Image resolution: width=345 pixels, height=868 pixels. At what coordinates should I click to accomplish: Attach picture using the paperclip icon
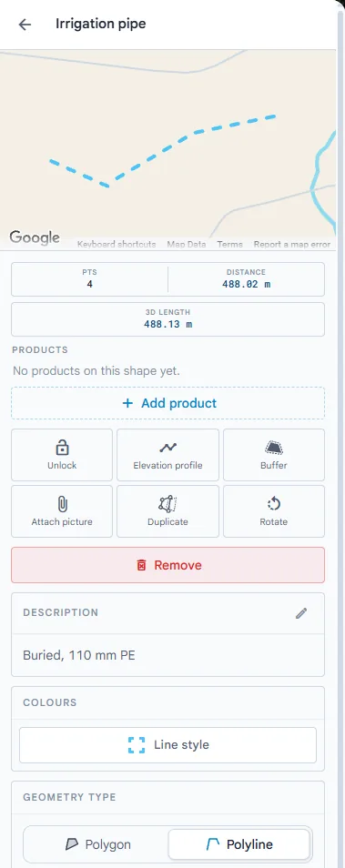[x=62, y=511]
